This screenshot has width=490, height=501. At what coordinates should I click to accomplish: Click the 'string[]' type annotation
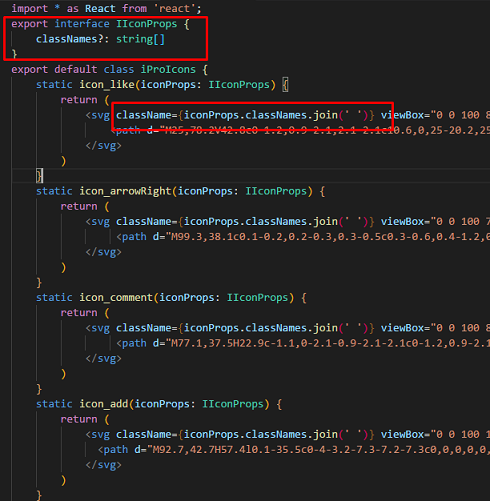[x=140, y=39]
